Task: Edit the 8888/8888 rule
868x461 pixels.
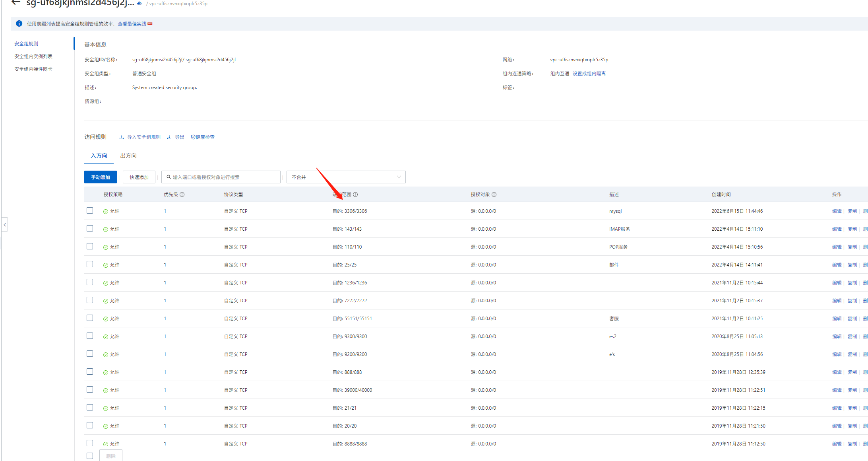Action: (x=837, y=444)
